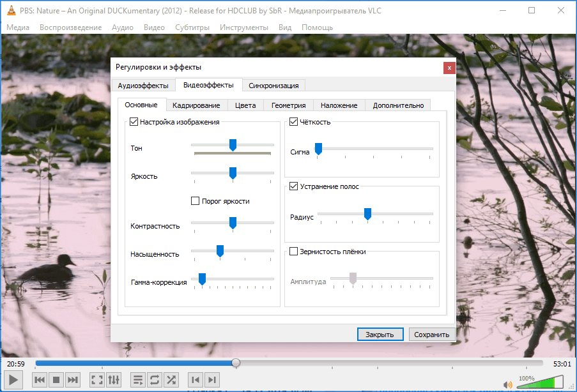Open the Инструменты menu
This screenshot has height=392, width=577.
click(243, 27)
